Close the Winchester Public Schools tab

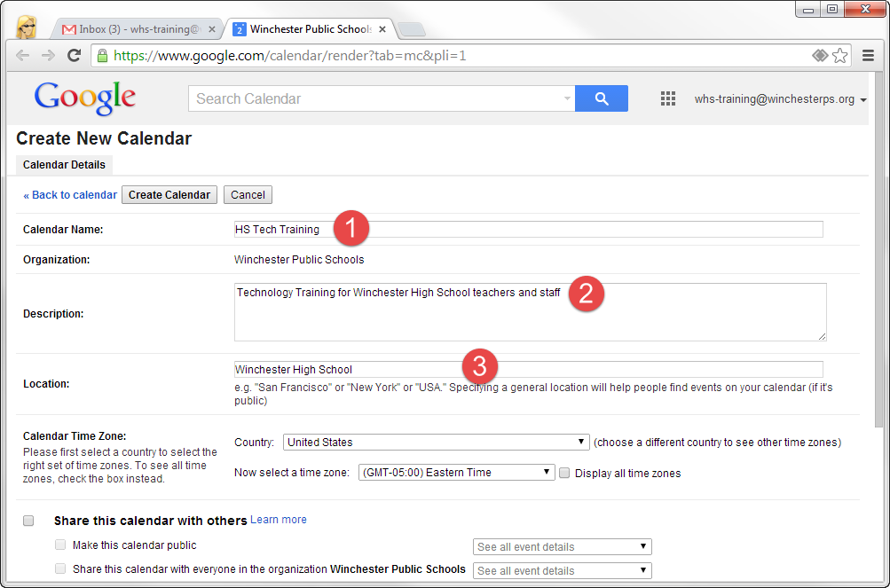(x=382, y=29)
